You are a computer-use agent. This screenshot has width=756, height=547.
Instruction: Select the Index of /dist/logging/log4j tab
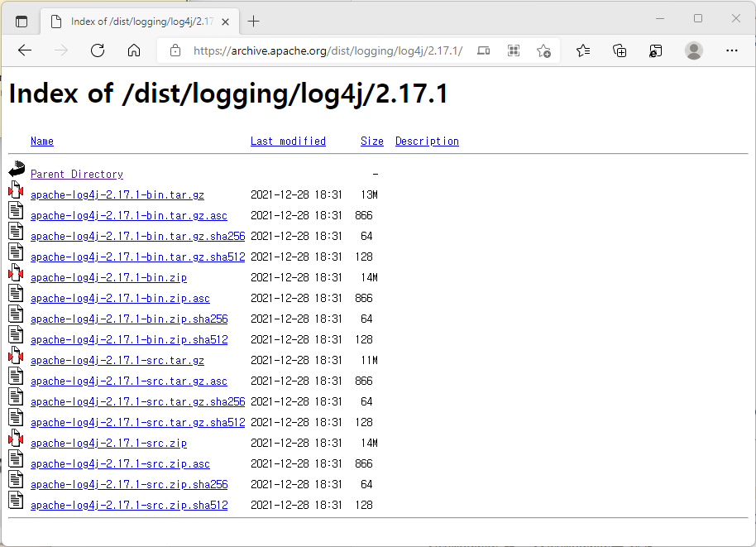tap(141, 22)
